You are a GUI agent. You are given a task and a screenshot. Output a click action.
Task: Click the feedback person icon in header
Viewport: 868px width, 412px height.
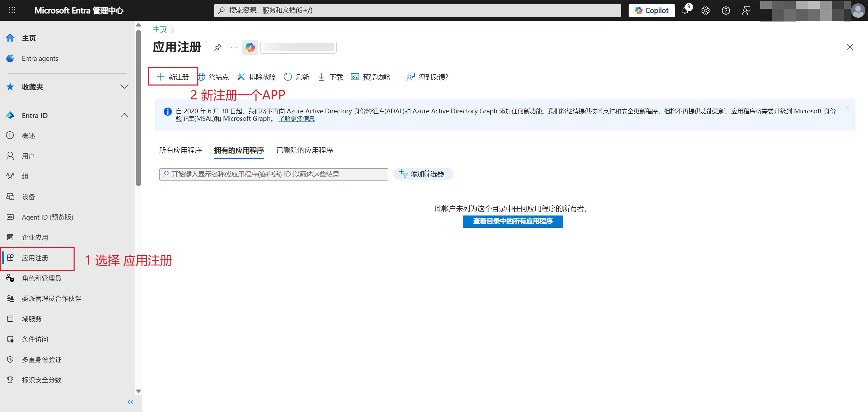click(x=746, y=11)
